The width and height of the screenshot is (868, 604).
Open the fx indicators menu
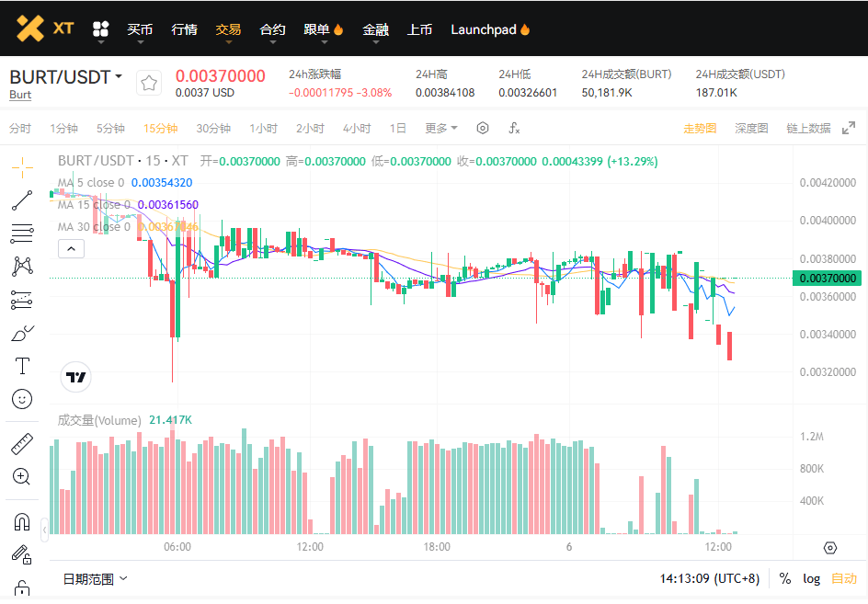tap(514, 129)
